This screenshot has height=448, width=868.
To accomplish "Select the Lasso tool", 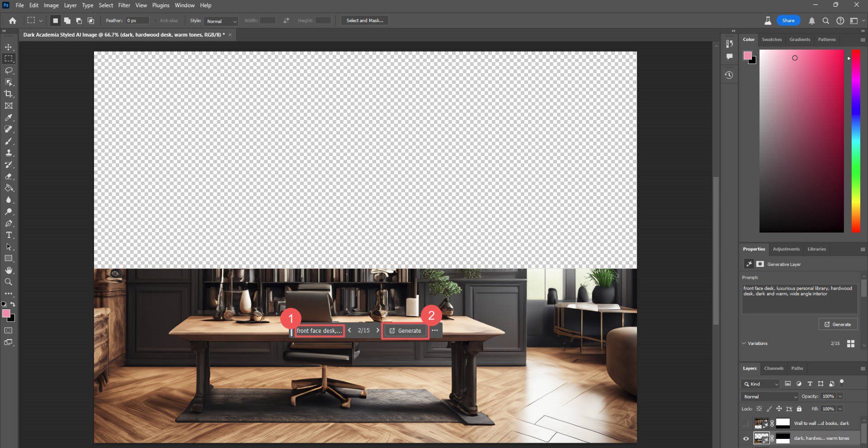I will point(9,71).
